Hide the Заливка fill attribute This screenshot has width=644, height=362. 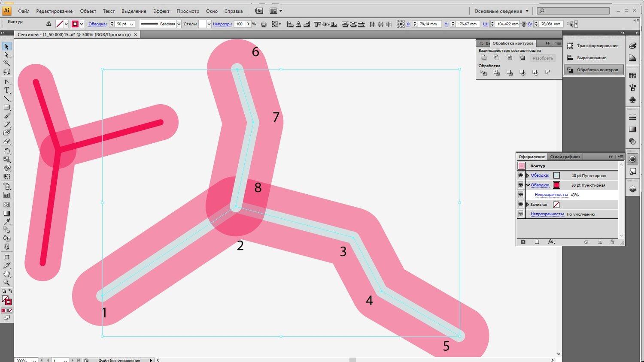(521, 205)
